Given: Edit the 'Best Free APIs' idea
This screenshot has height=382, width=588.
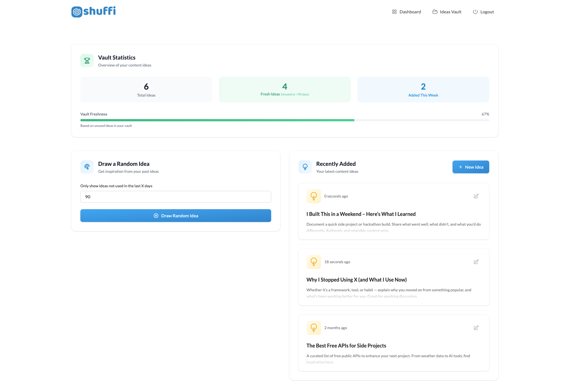Looking at the screenshot, I should [476, 328].
